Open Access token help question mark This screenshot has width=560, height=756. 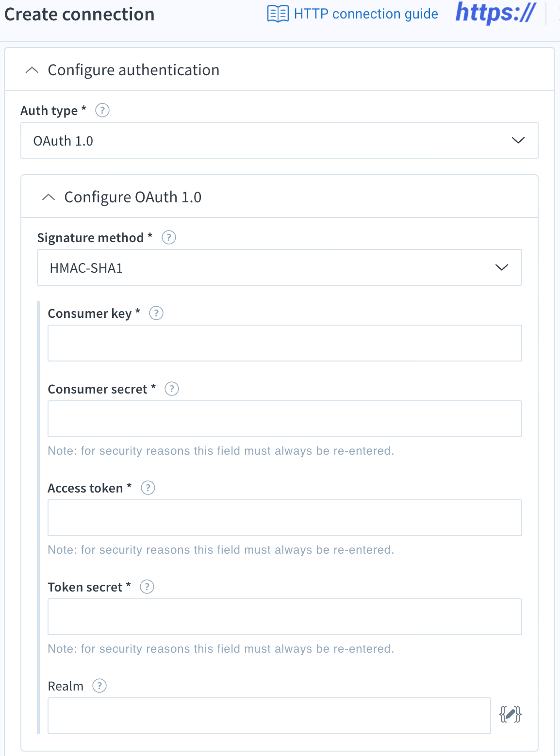(x=148, y=488)
